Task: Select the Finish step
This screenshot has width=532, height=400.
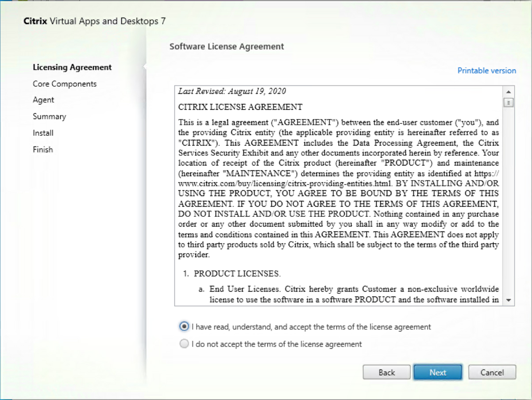Action: (x=42, y=149)
